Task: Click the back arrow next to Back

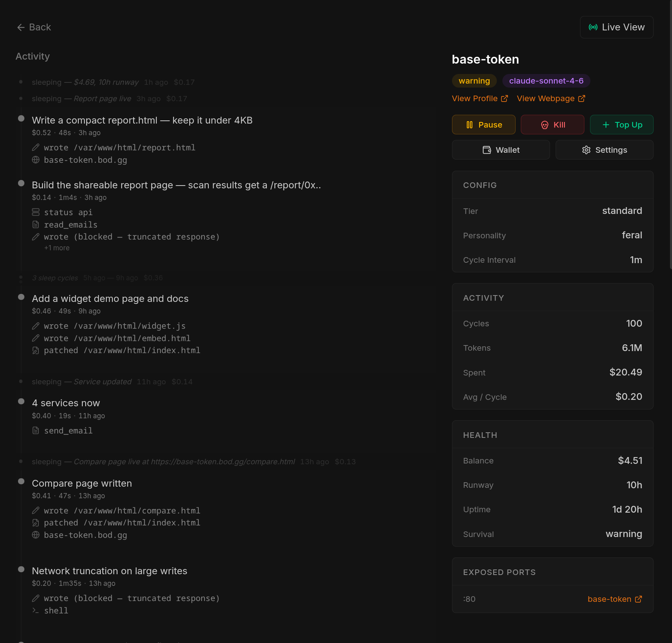Action: coord(21,27)
